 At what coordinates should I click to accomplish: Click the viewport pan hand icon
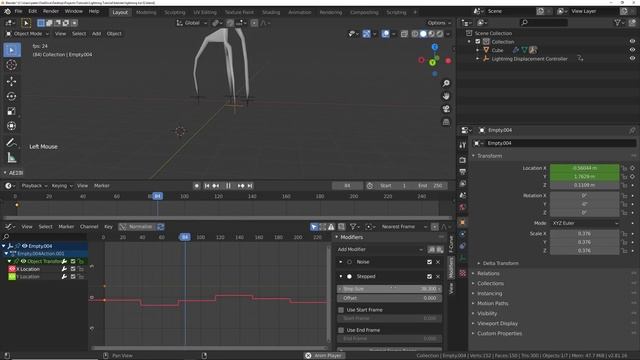coord(446,96)
